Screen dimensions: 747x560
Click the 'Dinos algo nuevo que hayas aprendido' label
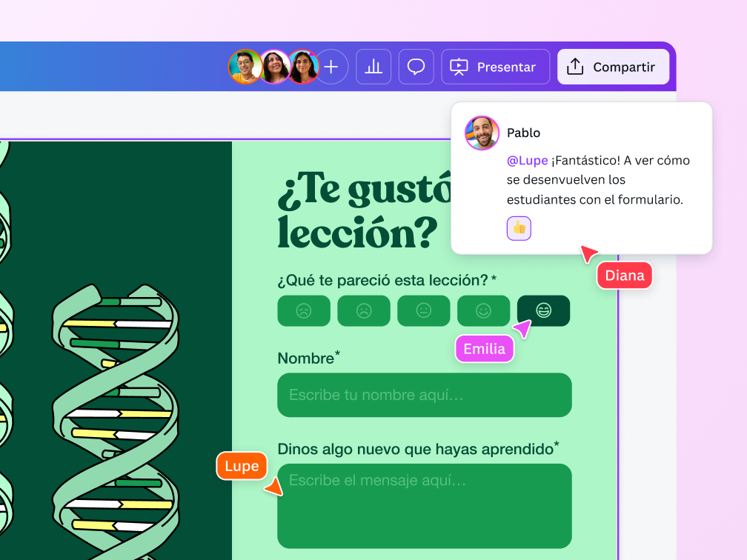(x=418, y=449)
